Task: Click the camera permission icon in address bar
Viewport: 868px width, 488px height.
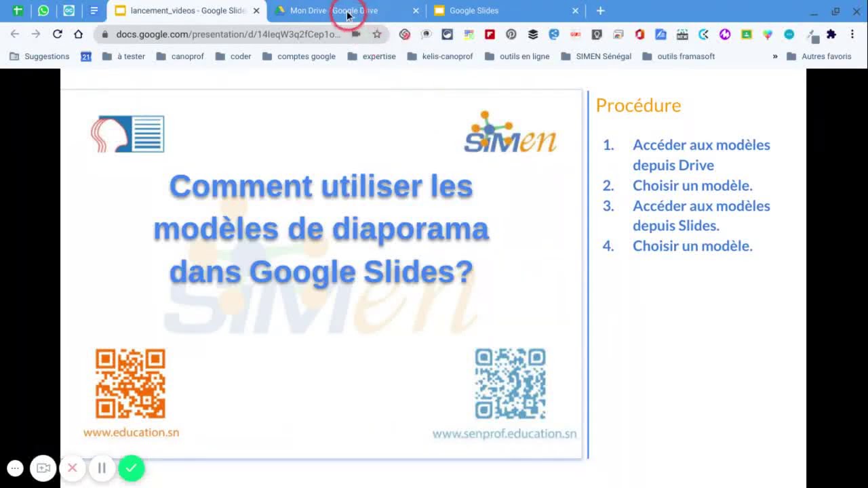Action: (x=356, y=34)
